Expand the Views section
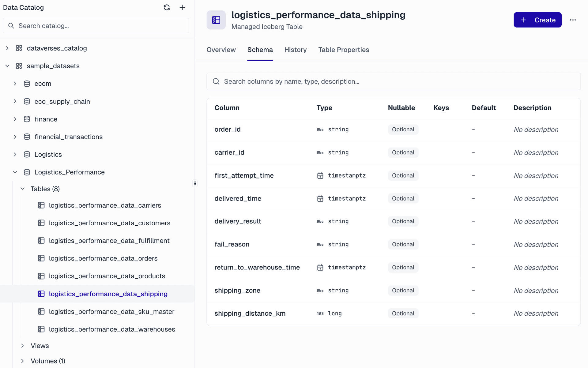Screen dimensions: 588x368 point(22,346)
